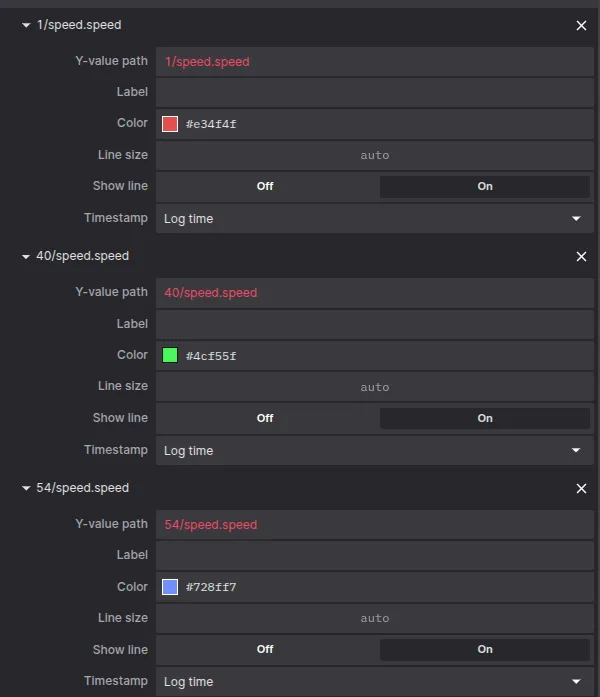
Task: Remove the 1/speed.speed series with X icon
Action: [x=581, y=25]
